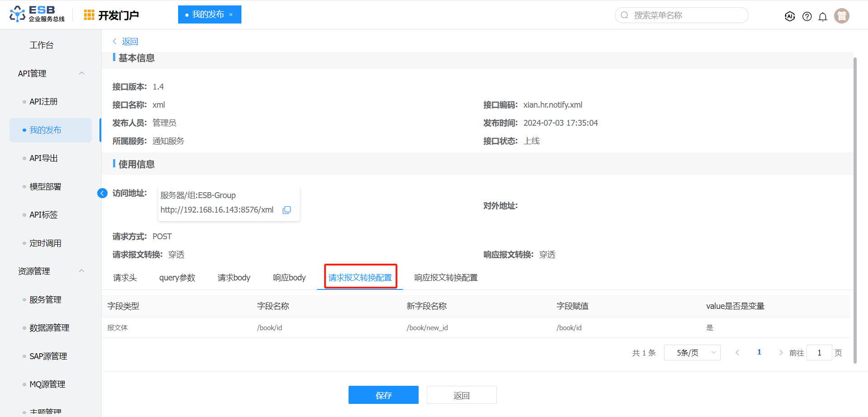Close the 我的发布 tab
This screenshot has width=868, height=417.
tap(231, 14)
